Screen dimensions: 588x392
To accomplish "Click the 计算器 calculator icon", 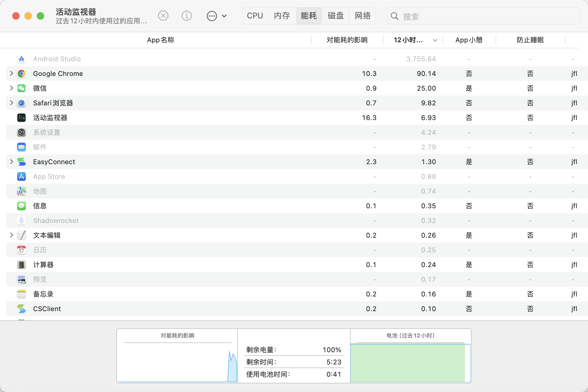I will click(x=21, y=265).
